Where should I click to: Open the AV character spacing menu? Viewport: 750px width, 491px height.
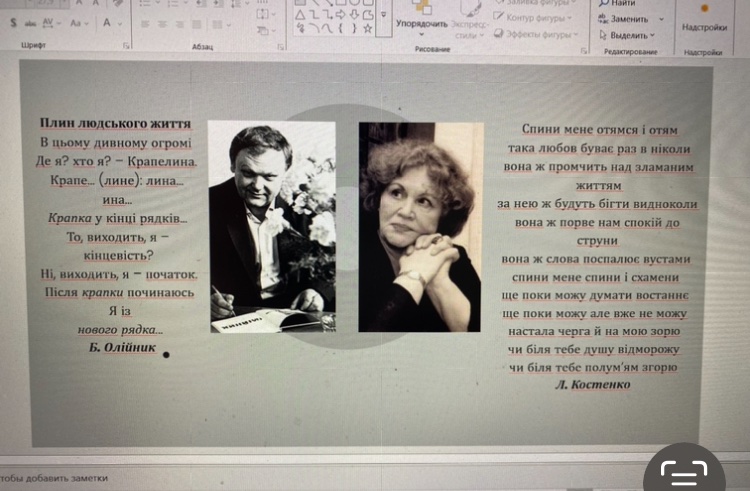[51, 22]
